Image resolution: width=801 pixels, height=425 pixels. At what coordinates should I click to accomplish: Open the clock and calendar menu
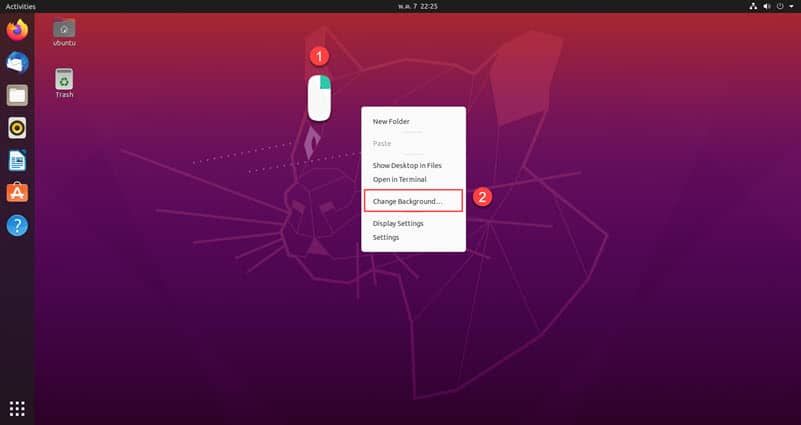coord(417,6)
